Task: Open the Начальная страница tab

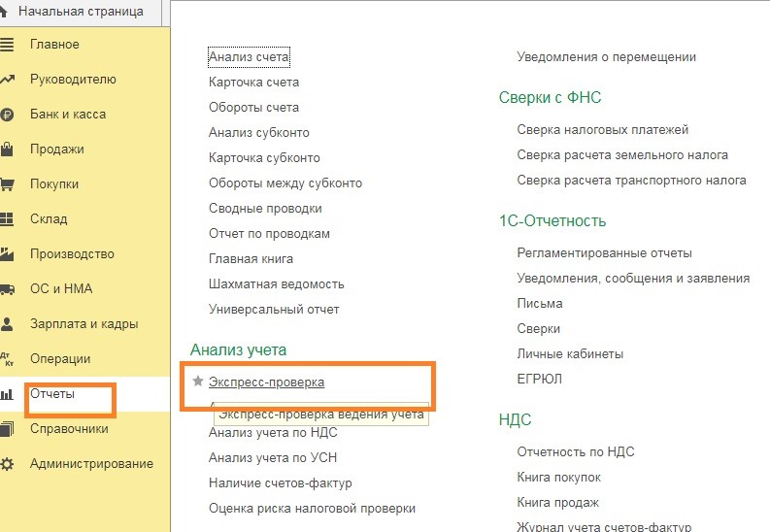Action: [x=81, y=12]
